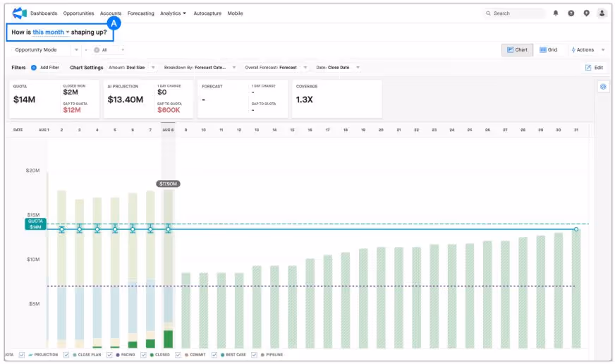Open the Breakdown By dropdown
Screen dimensions: 615x364
coord(200,68)
